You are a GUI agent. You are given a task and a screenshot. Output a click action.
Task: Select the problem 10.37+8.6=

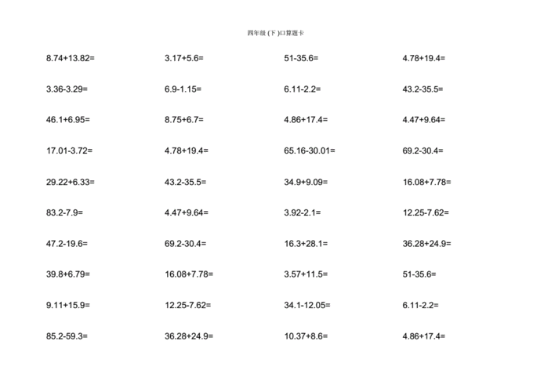pos(306,336)
